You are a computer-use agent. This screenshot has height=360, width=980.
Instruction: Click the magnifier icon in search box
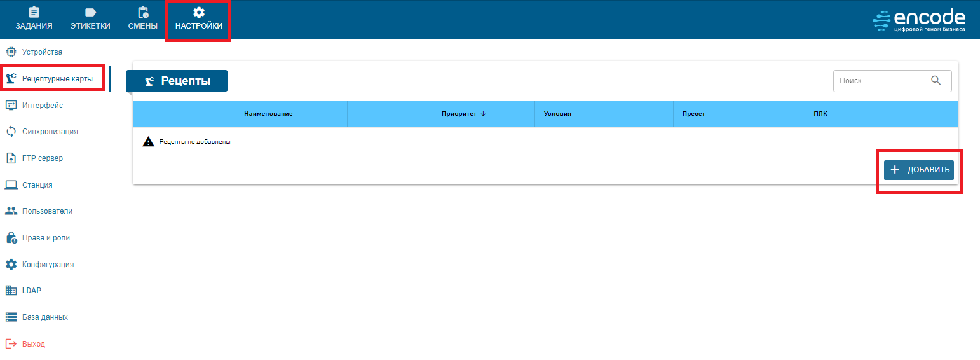point(936,81)
